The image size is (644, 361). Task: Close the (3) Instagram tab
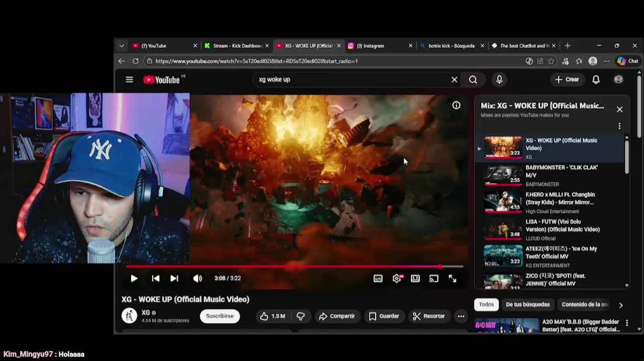pyautogui.click(x=411, y=46)
